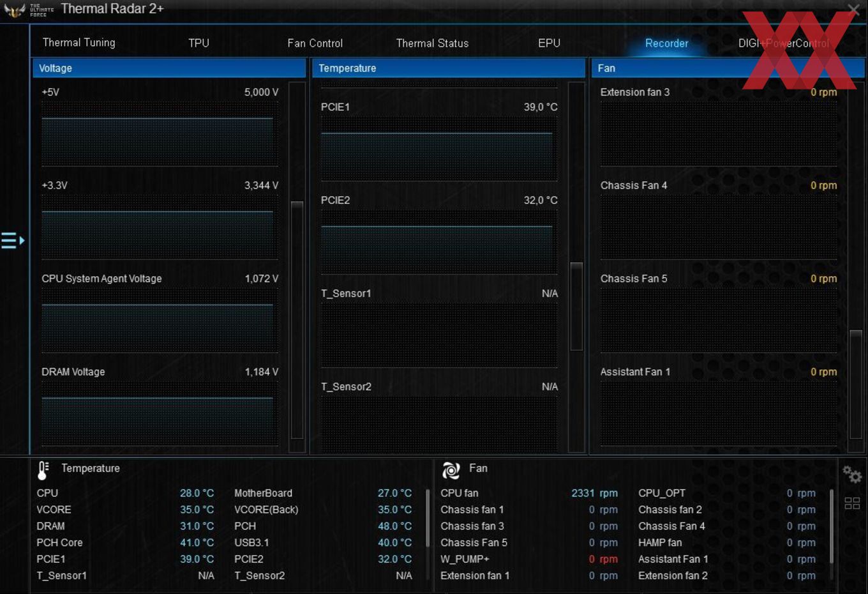Click the T_Sensor1 label in Temperature panel

click(346, 293)
